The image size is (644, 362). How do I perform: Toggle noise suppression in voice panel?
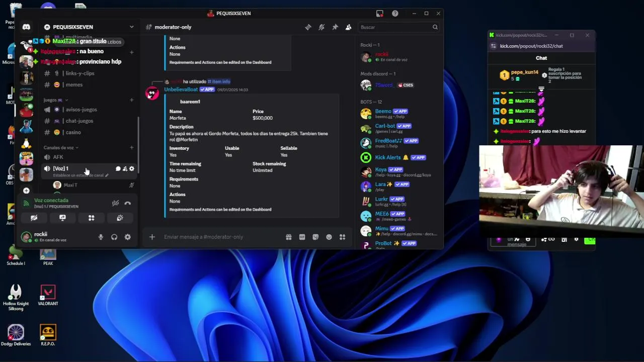point(115,203)
